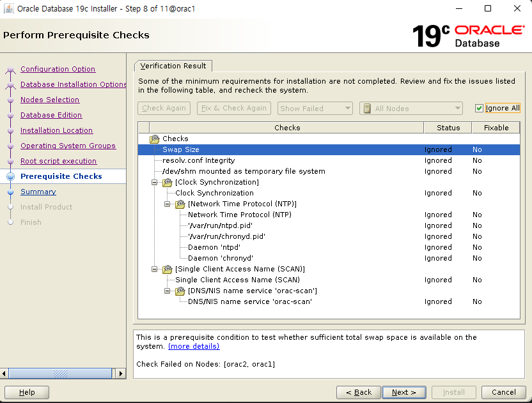Screen dimensions: 532x403
Task: Collapse the [DNS/NIS name service 'orac-scan'] node
Action: click(x=167, y=291)
